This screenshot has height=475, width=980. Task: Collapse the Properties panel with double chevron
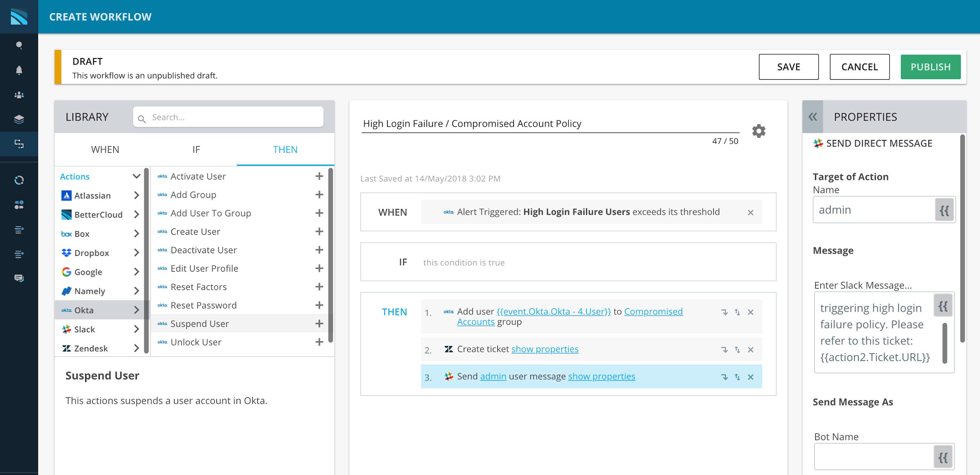(813, 117)
